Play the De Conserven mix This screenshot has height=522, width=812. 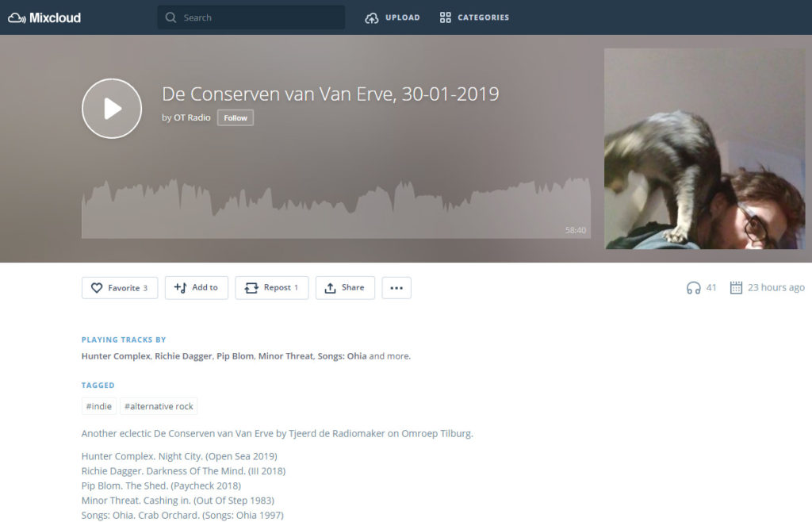pos(112,109)
